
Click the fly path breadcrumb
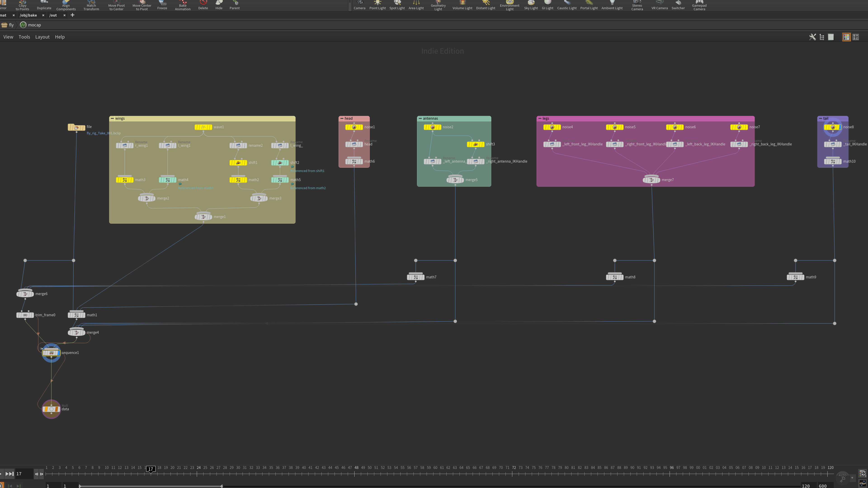tap(8, 25)
